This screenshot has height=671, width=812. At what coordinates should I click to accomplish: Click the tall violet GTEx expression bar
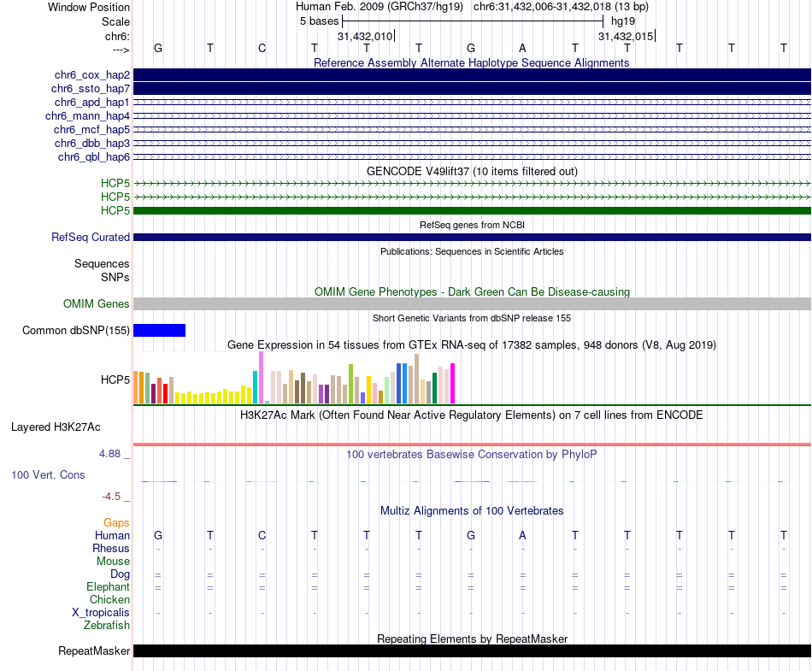pos(261,378)
